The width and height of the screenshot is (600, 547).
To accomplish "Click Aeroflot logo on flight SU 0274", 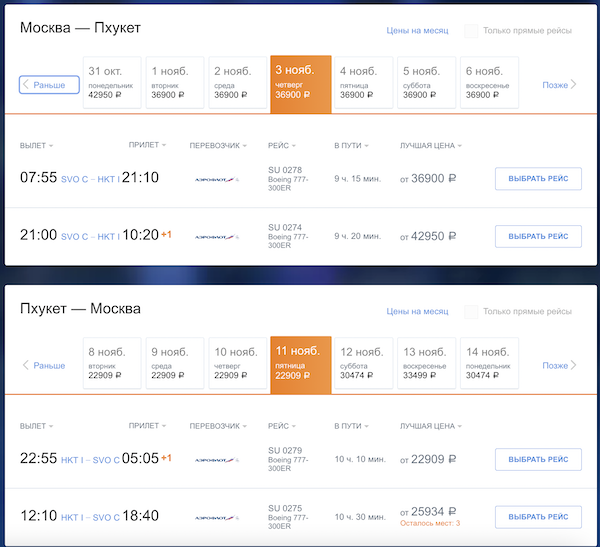I will pos(216,237).
